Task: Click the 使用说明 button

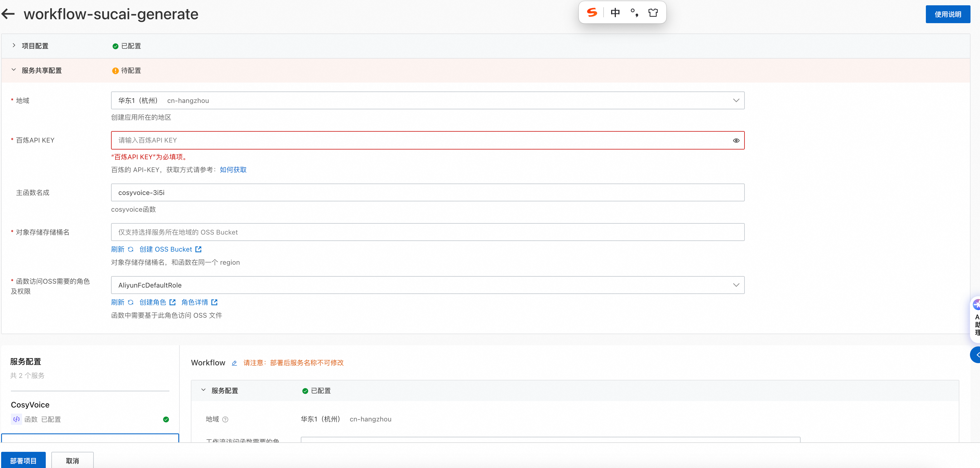Action: (947, 15)
